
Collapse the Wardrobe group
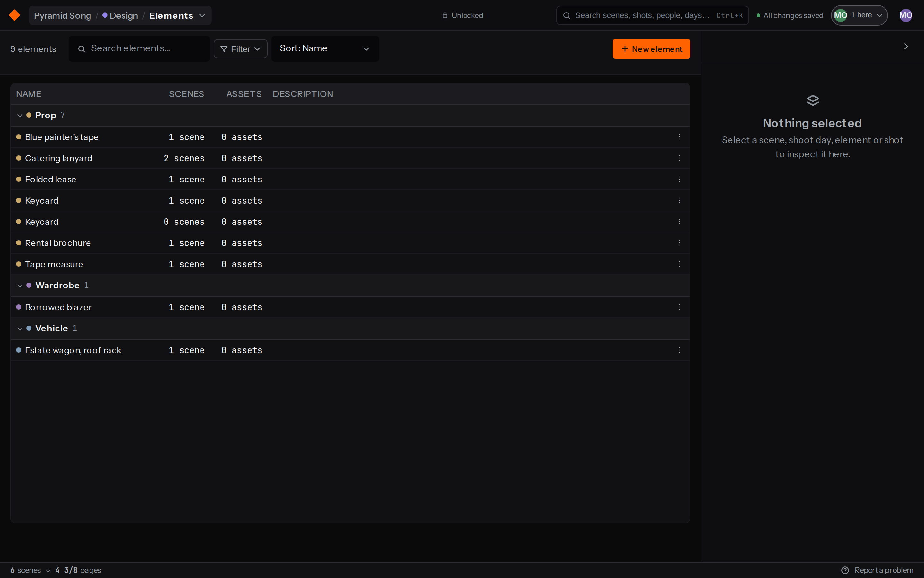pyautogui.click(x=20, y=285)
